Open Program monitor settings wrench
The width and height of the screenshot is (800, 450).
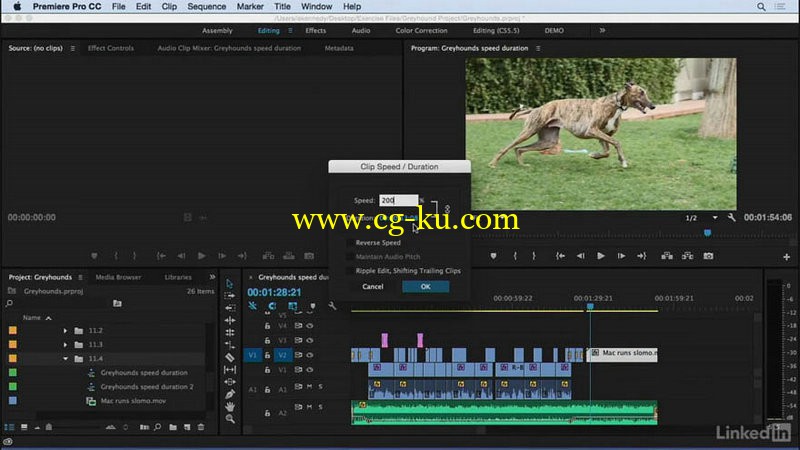(732, 217)
